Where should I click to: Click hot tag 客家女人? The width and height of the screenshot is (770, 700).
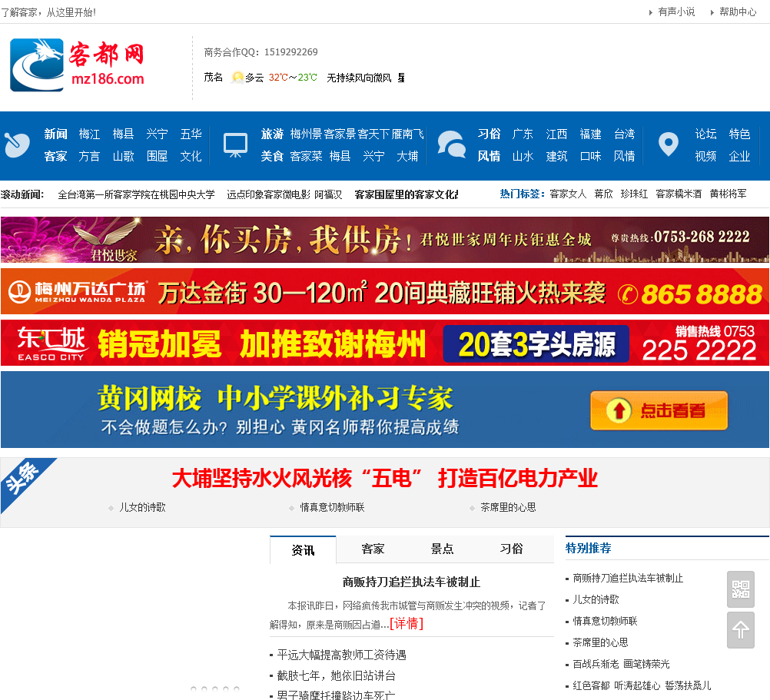pos(568,194)
